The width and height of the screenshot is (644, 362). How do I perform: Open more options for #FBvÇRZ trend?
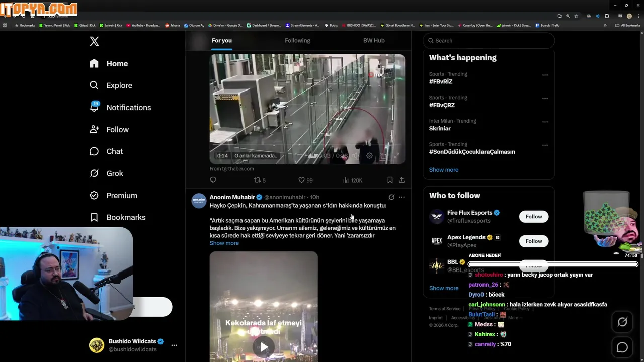[545, 99]
